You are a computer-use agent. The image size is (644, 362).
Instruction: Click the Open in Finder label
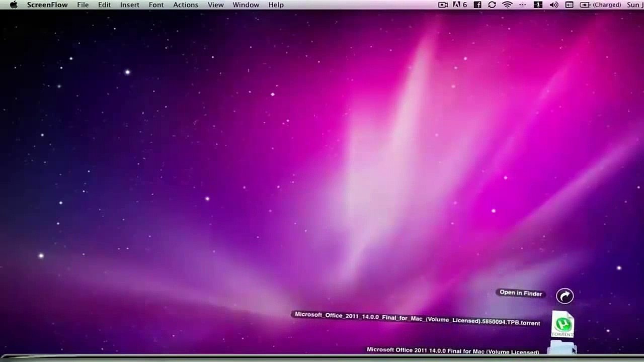(521, 293)
